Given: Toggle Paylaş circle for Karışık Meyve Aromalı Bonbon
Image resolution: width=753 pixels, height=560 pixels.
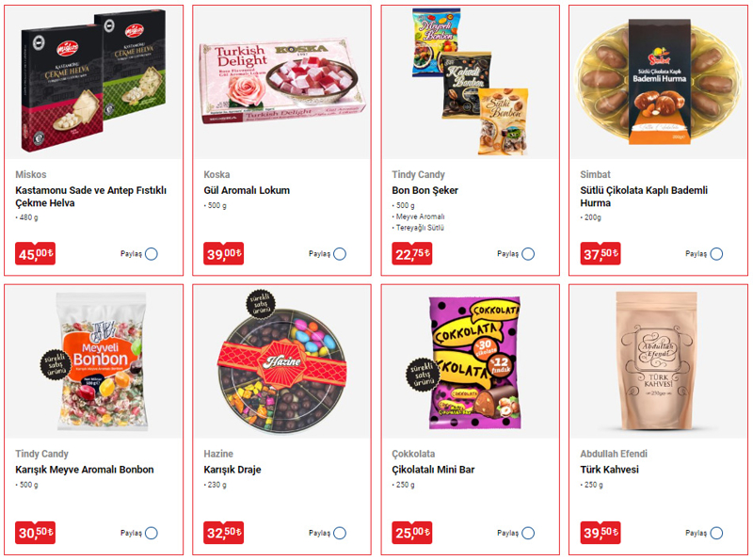Looking at the screenshot, I should [x=152, y=533].
